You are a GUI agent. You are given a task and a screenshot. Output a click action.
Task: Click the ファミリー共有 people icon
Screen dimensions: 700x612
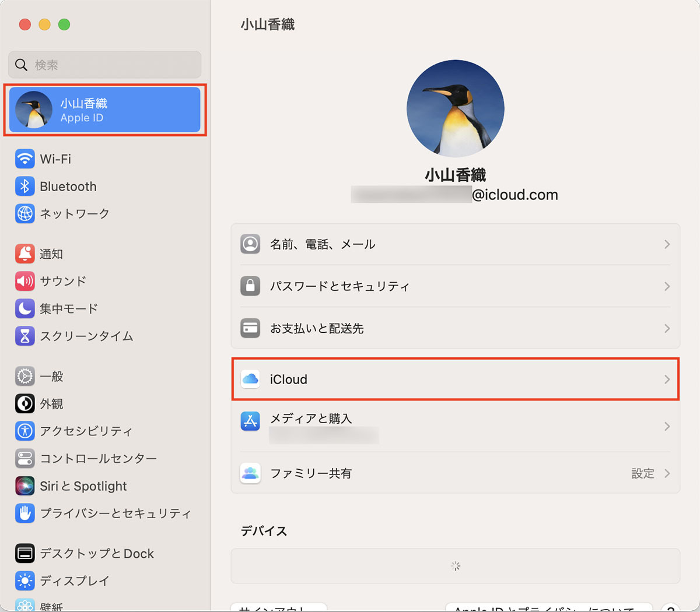point(250,473)
